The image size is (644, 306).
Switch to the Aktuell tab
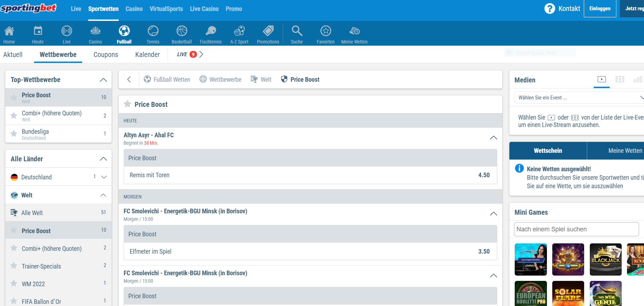coord(13,54)
